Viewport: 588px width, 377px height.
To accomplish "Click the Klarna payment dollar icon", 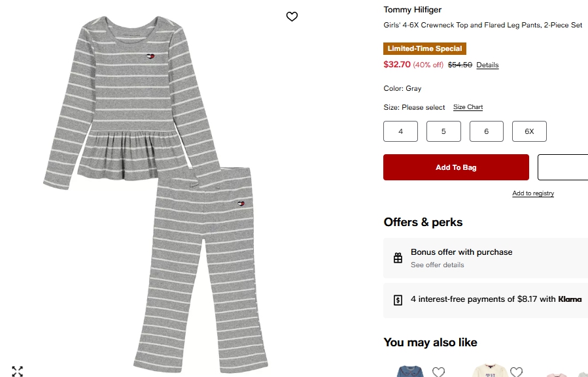I will [x=398, y=300].
